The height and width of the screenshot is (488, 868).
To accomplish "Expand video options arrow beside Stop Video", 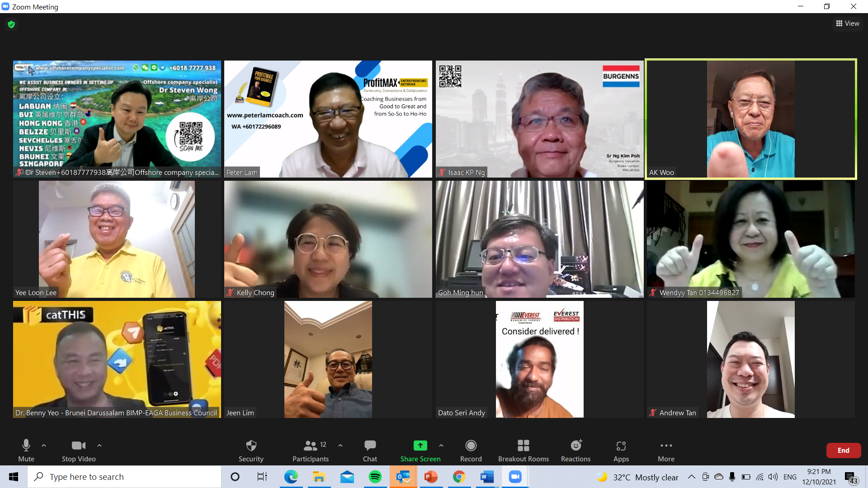I will [x=99, y=446].
